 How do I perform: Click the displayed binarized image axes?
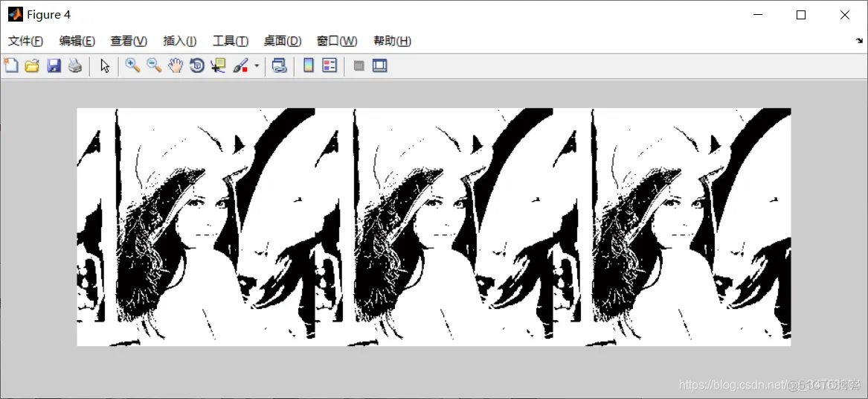pos(434,226)
